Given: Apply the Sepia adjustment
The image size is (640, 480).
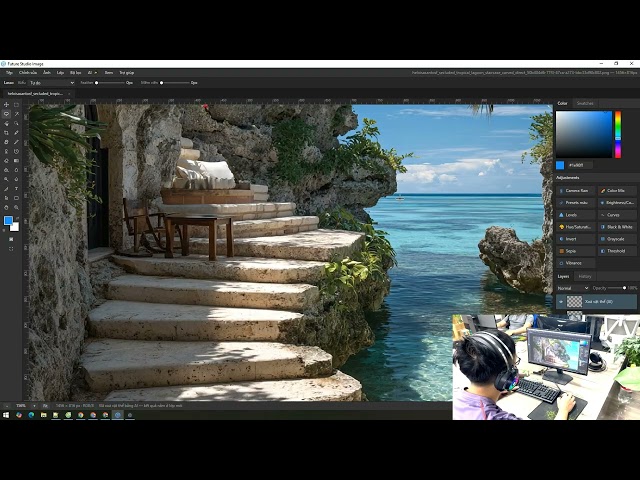Looking at the screenshot, I should pyautogui.click(x=576, y=251).
